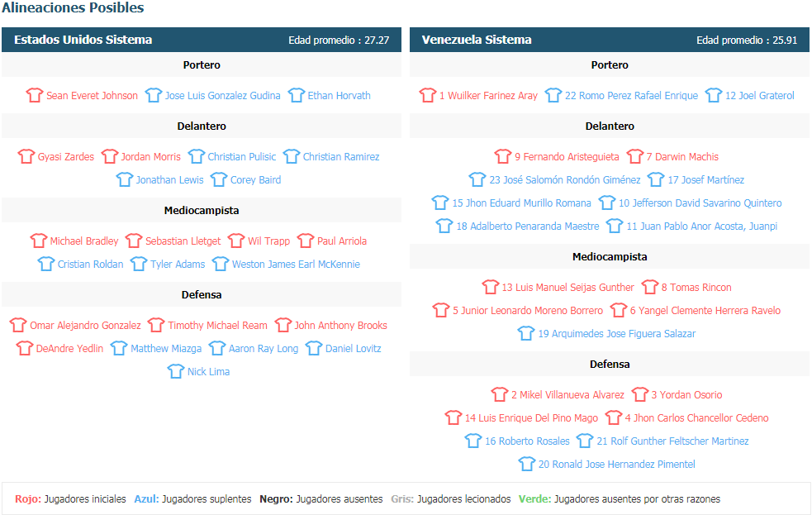
Task: Click blue jersey icon next to Nick Lima
Action: [176, 371]
